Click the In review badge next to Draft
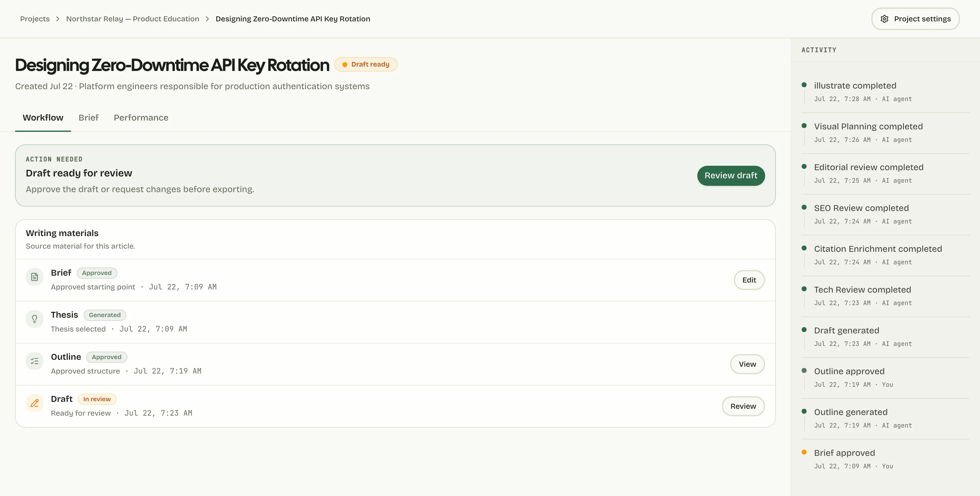The width and height of the screenshot is (980, 496). pos(97,399)
